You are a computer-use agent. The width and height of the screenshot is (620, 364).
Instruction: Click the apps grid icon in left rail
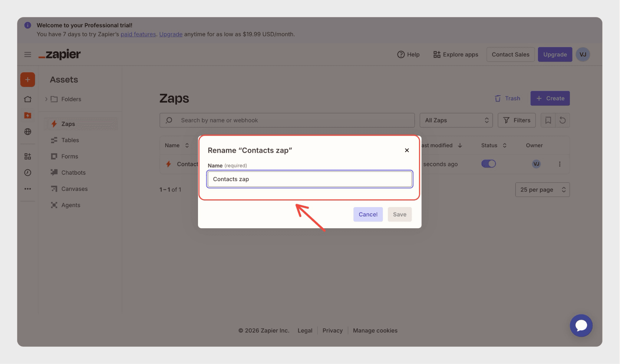(28, 156)
